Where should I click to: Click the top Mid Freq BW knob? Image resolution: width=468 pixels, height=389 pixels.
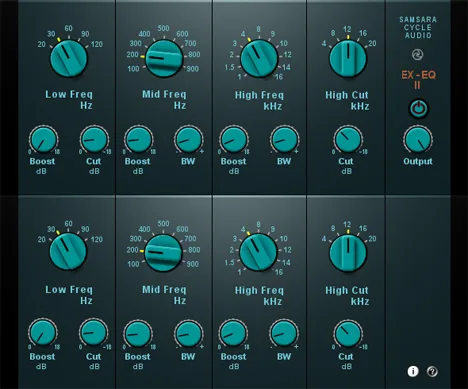pyautogui.click(x=189, y=139)
